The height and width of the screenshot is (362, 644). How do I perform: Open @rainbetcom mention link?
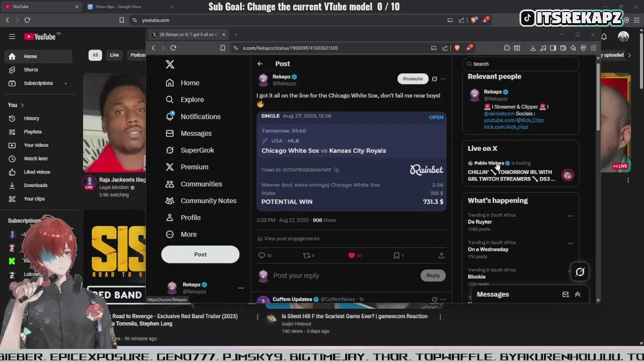tap(499, 114)
